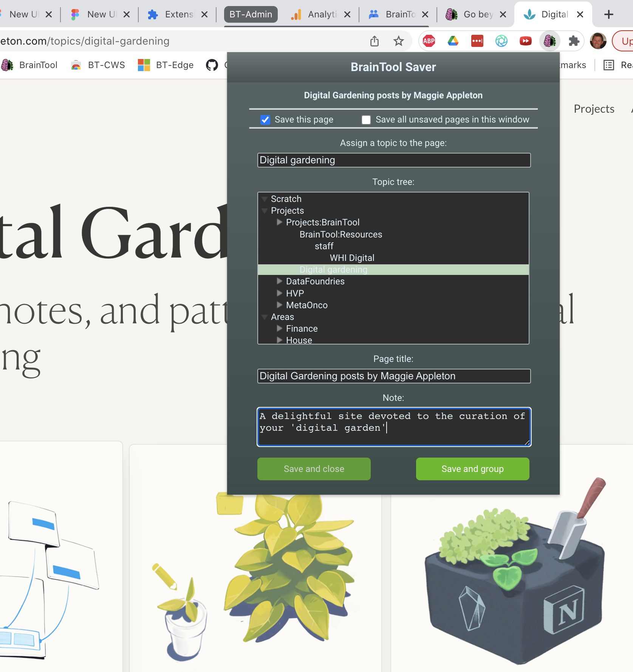Switch to the Extensions tab

click(x=178, y=14)
